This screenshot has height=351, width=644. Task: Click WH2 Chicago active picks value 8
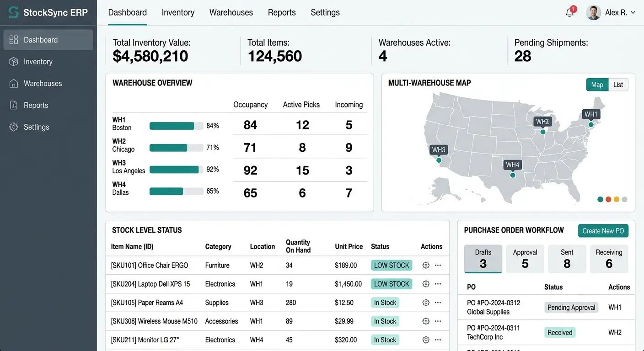coord(302,148)
